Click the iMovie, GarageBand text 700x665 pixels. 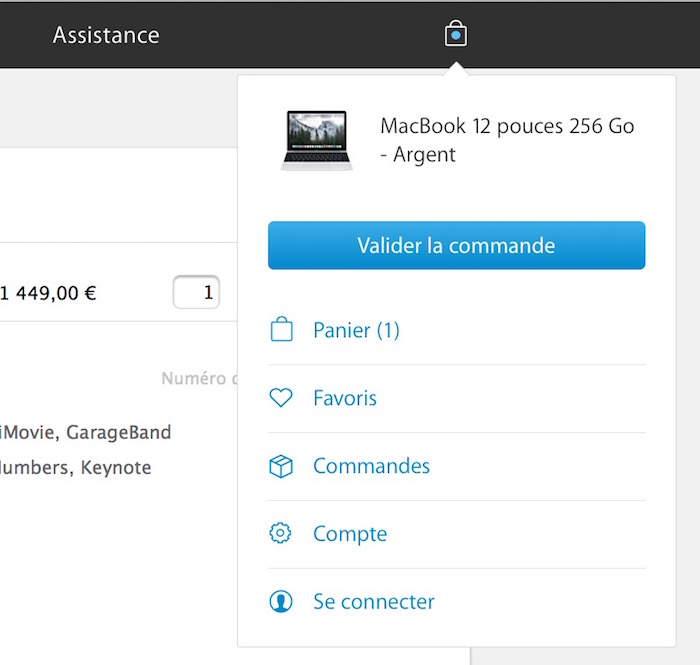pos(85,432)
